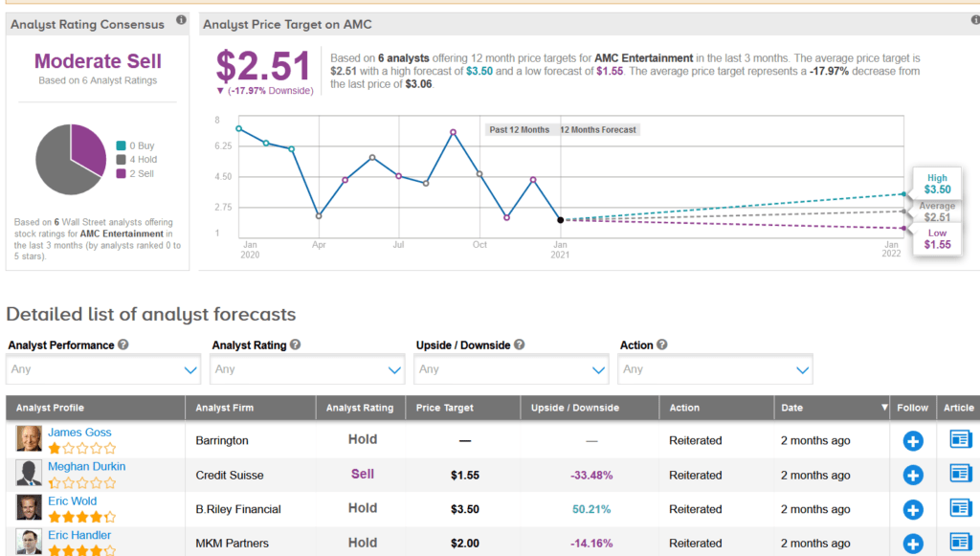Click 50.21% upside value

(591, 509)
